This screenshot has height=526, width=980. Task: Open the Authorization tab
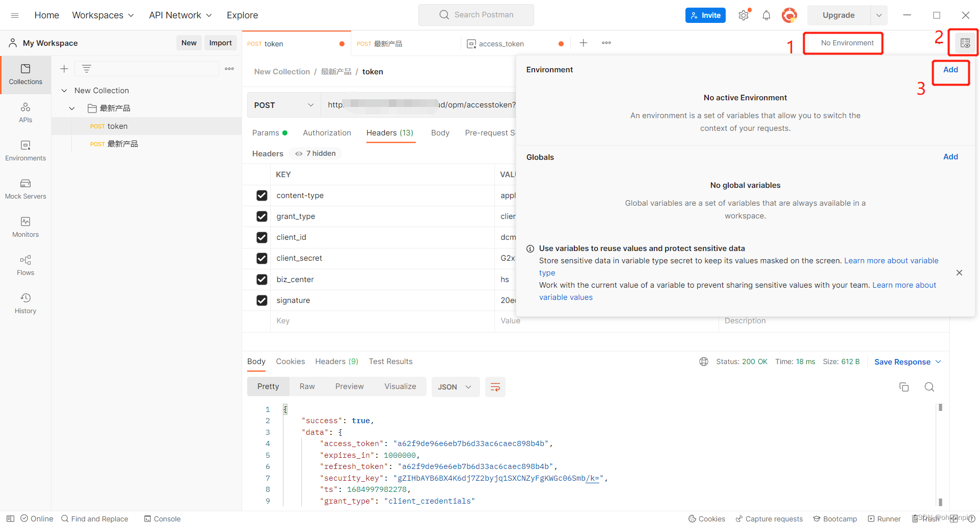(x=327, y=133)
